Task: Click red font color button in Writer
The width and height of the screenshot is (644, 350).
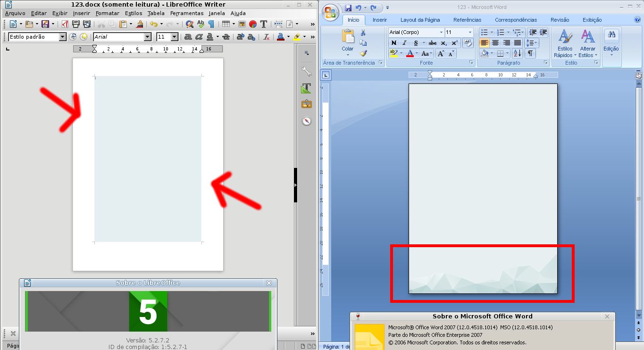Action: (280, 37)
